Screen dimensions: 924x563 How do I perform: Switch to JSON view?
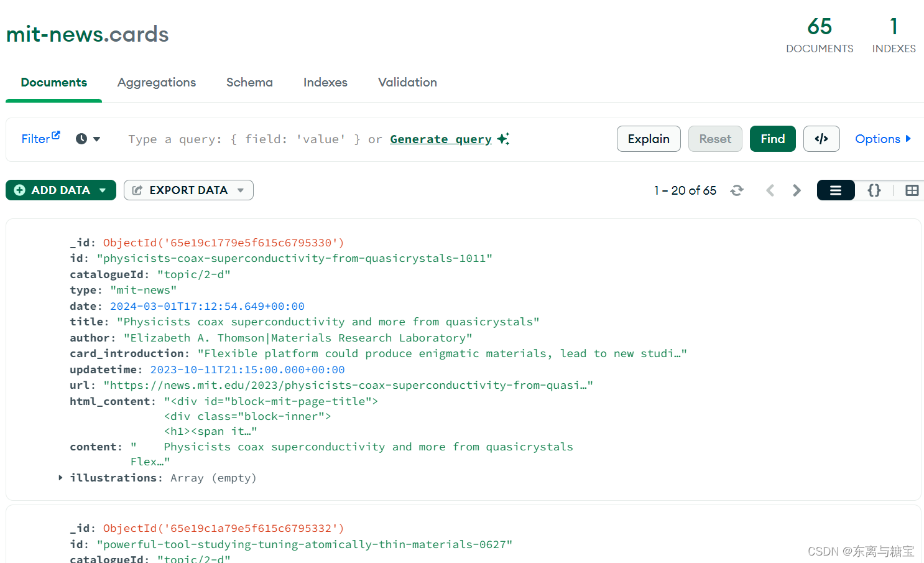[x=874, y=190]
